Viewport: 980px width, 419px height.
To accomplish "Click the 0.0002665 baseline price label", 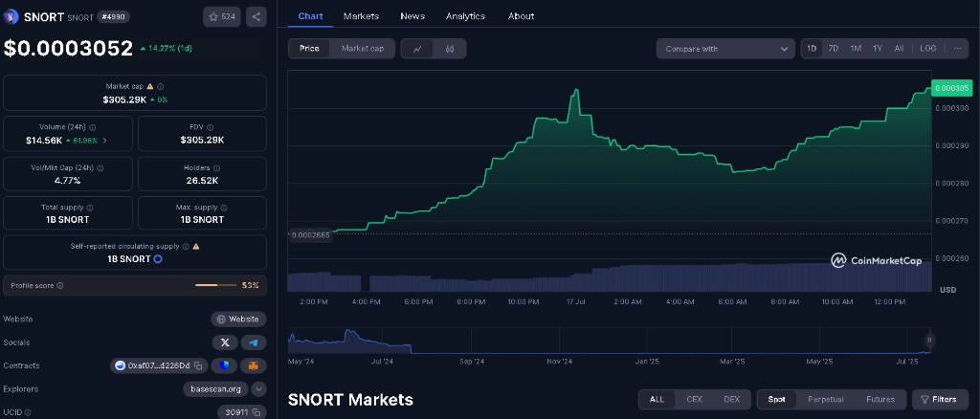I will coord(310,235).
